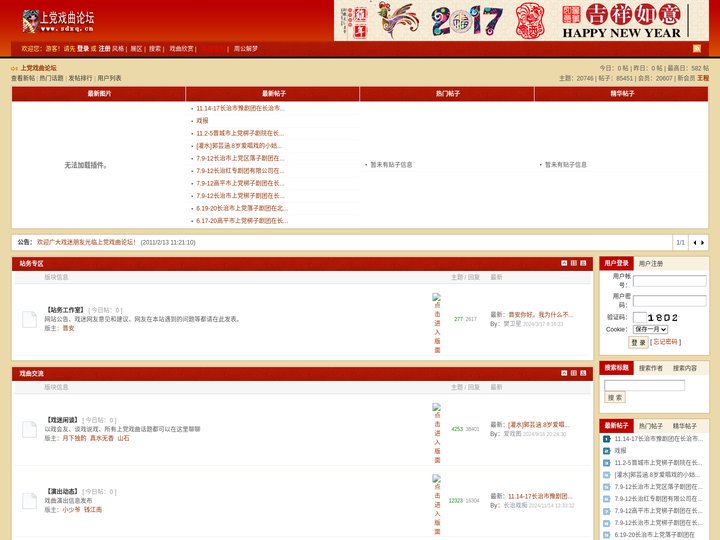Click icon beside sidebar post 7.9-12长治市上党区落子
720x540 pixels.
tap(606, 486)
